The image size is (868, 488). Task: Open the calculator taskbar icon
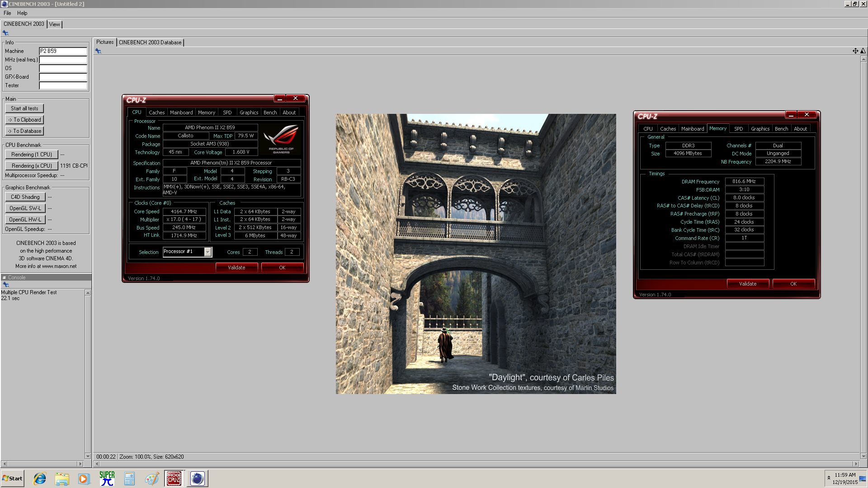[x=129, y=479]
